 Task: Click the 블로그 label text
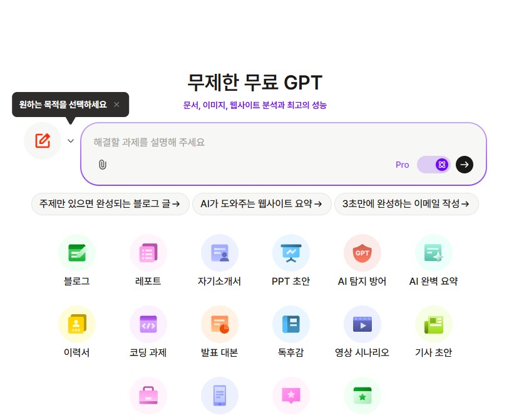[77, 281]
